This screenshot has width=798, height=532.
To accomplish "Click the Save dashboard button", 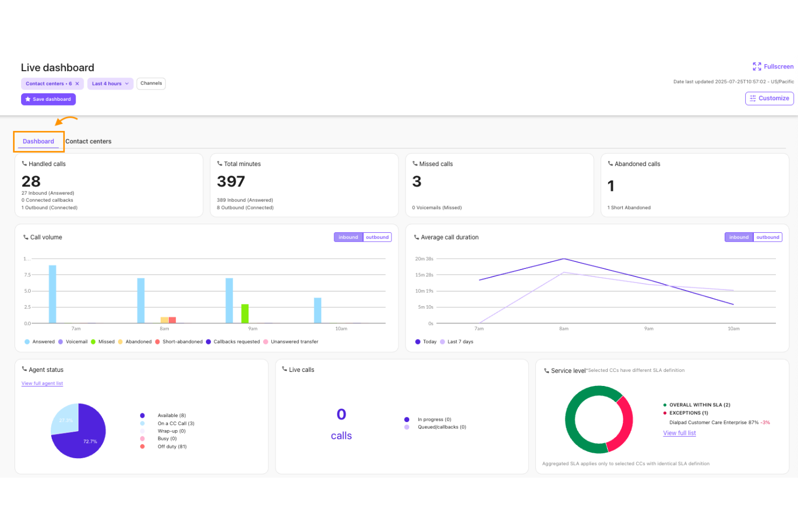I will pyautogui.click(x=48, y=99).
